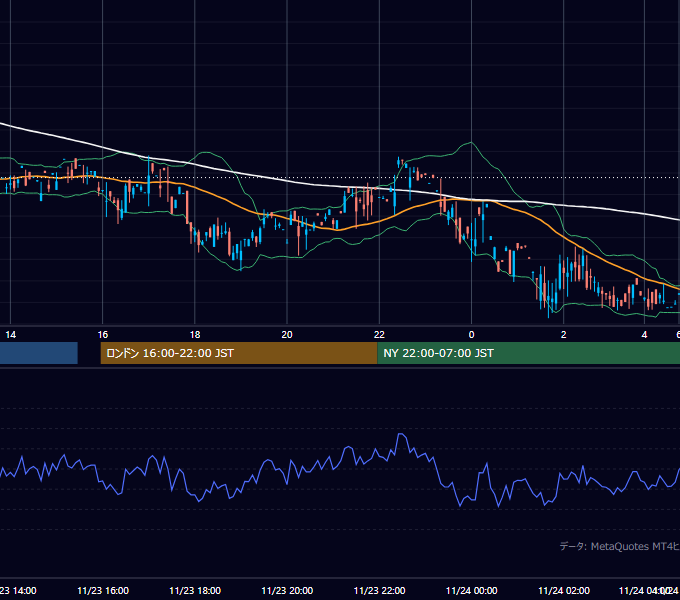Click hour label 22 on time axis
This screenshot has width=680, height=600.
379,334
